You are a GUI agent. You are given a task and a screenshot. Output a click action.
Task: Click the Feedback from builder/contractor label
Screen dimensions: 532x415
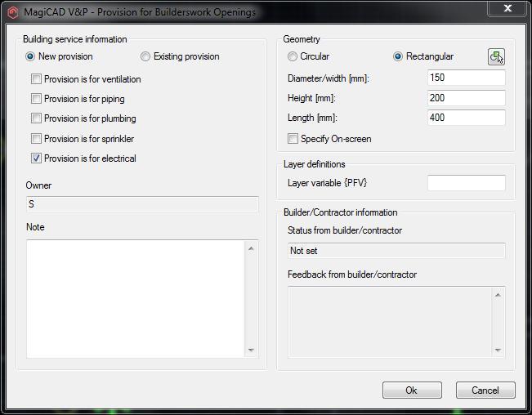[352, 274]
